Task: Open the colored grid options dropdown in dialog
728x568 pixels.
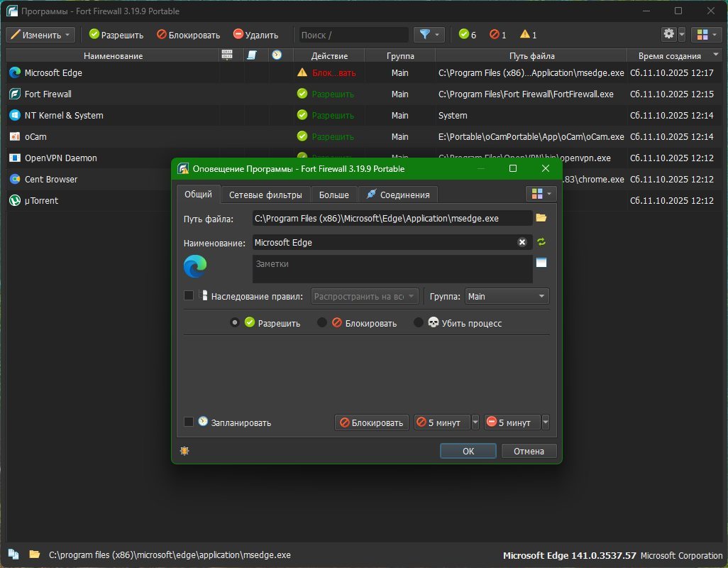Action: (x=541, y=194)
